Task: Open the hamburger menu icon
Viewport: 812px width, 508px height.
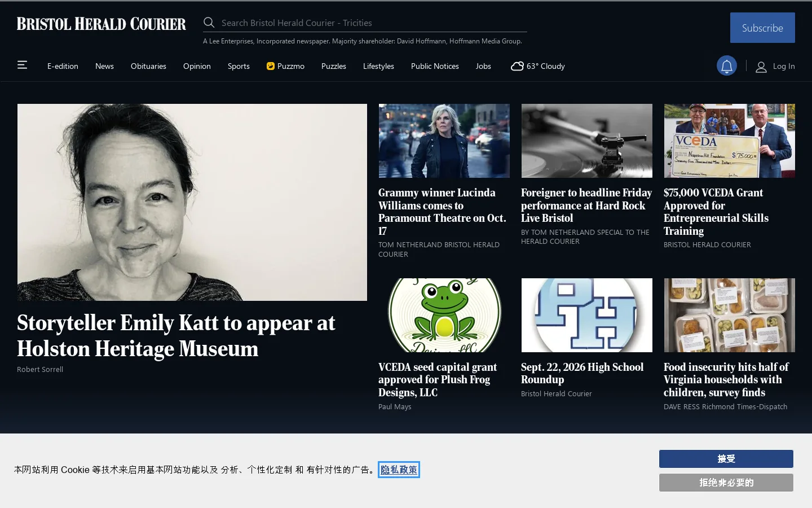Action: 22,65
